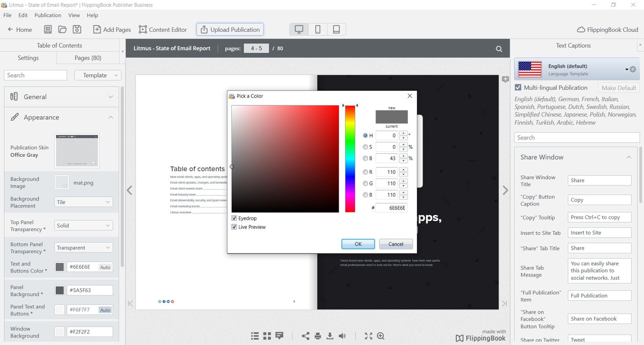Open the Publication menu
The width and height of the screenshot is (644, 345).
click(x=47, y=15)
